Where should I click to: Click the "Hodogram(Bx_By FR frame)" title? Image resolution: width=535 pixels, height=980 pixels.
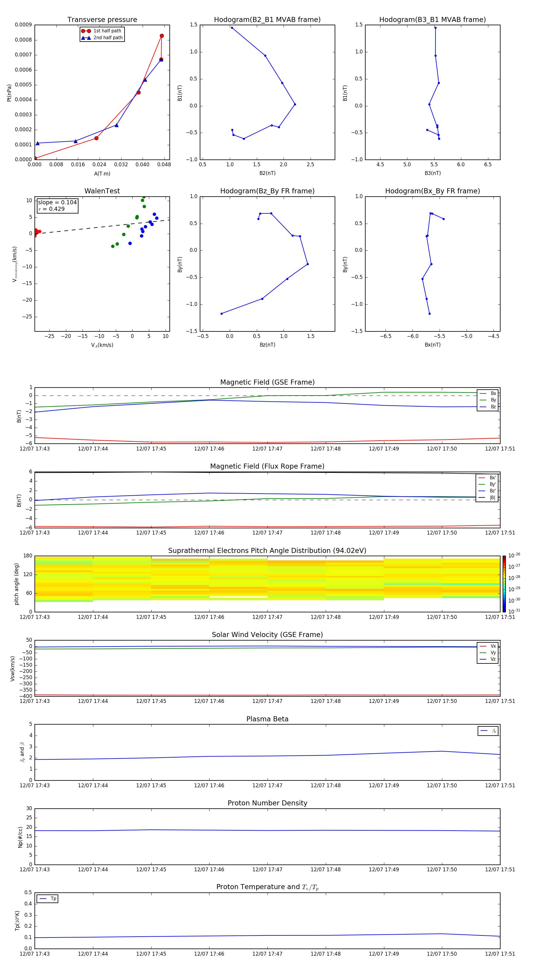432,191
